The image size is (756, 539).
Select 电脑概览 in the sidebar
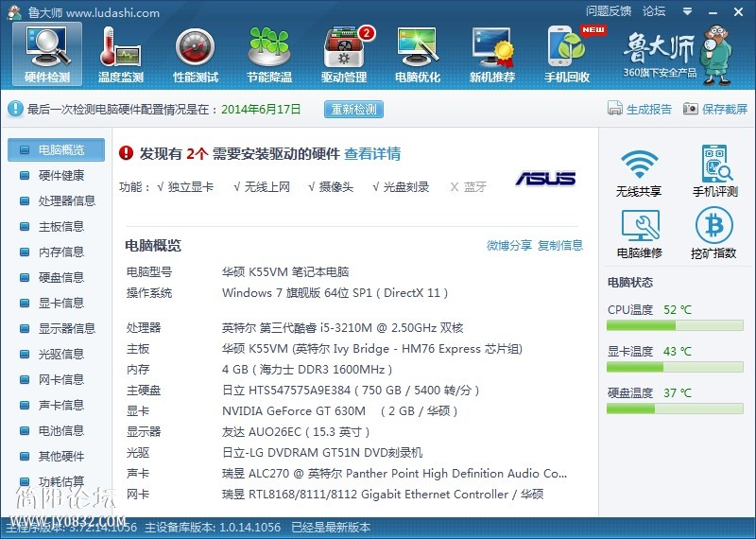click(56, 149)
